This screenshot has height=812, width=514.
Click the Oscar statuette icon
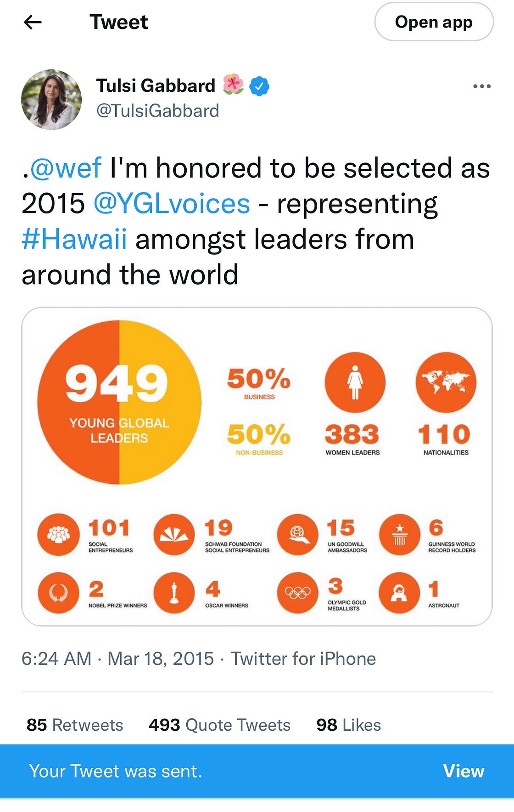coord(174,593)
